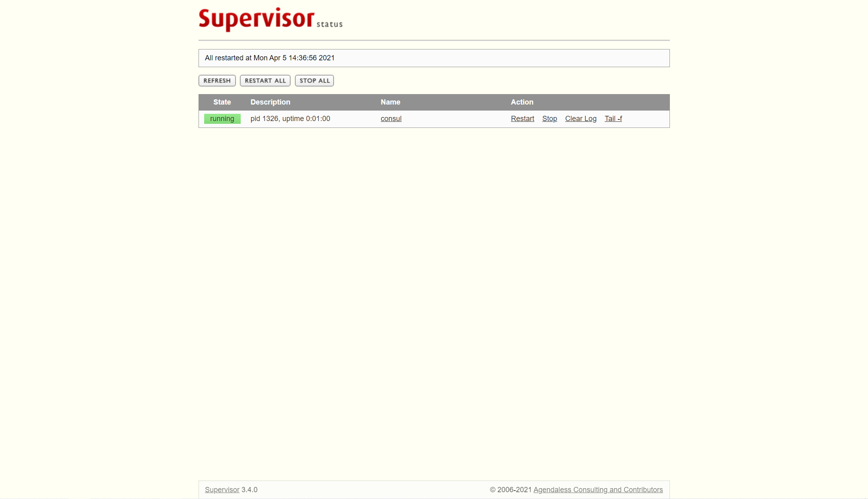Image resolution: width=868 pixels, height=499 pixels.
Task: Click pid 1326 description field for consul
Action: pyautogui.click(x=290, y=119)
